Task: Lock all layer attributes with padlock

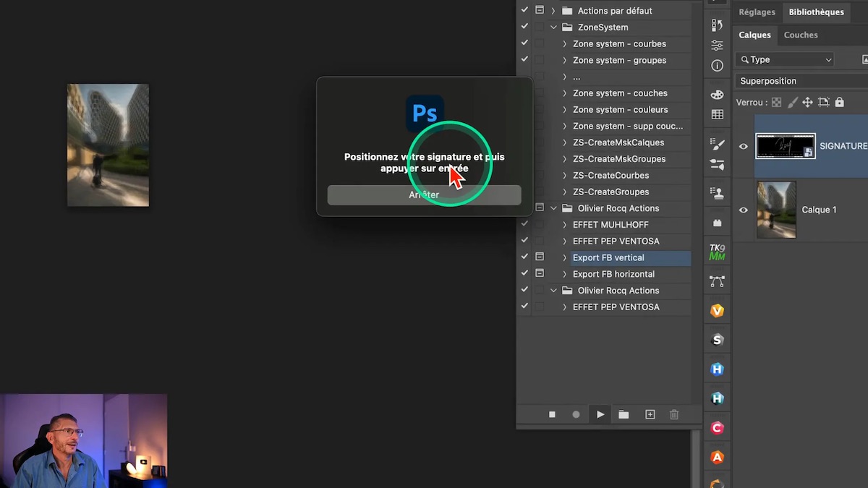Action: [x=839, y=103]
